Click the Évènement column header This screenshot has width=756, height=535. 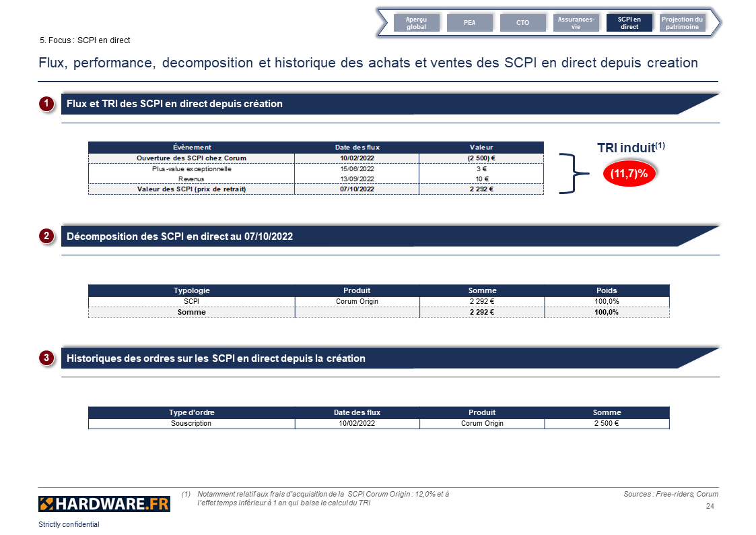(x=191, y=147)
